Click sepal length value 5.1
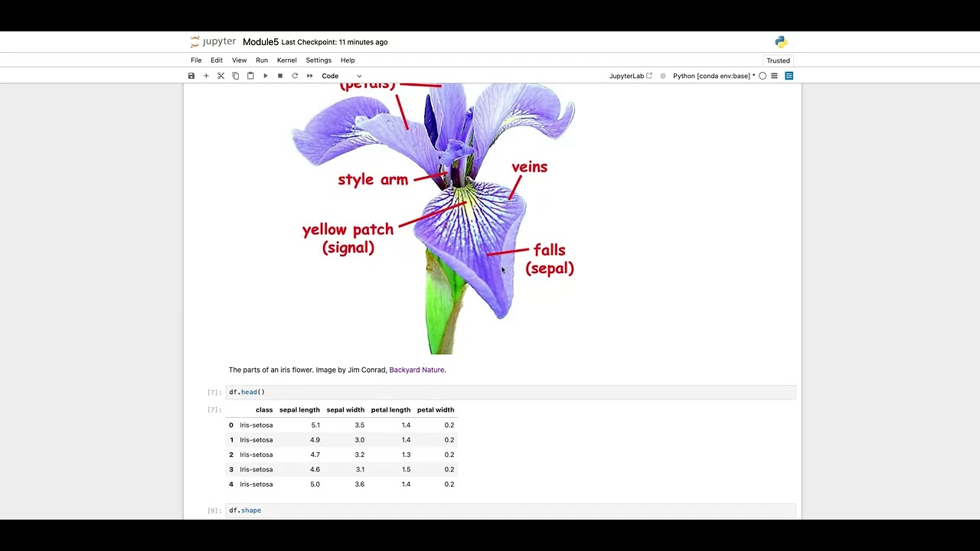 click(315, 425)
